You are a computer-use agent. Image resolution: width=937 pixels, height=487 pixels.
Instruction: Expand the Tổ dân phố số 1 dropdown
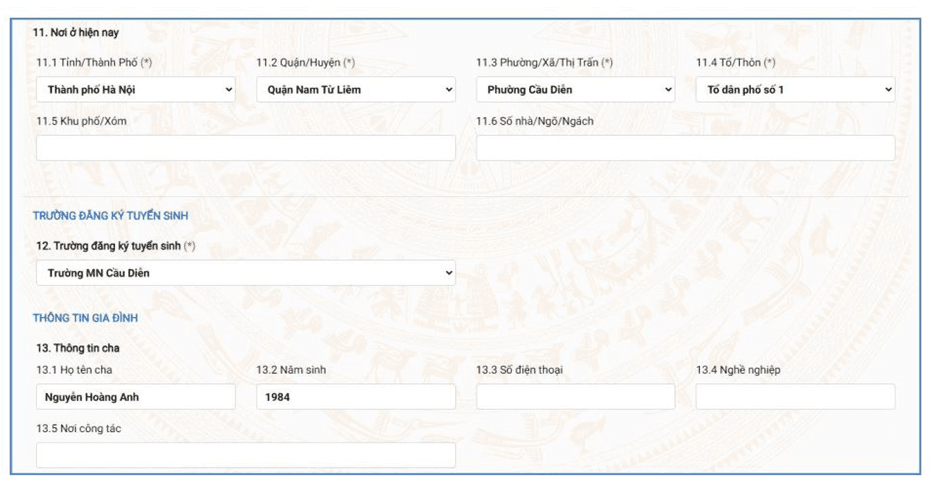coord(795,90)
